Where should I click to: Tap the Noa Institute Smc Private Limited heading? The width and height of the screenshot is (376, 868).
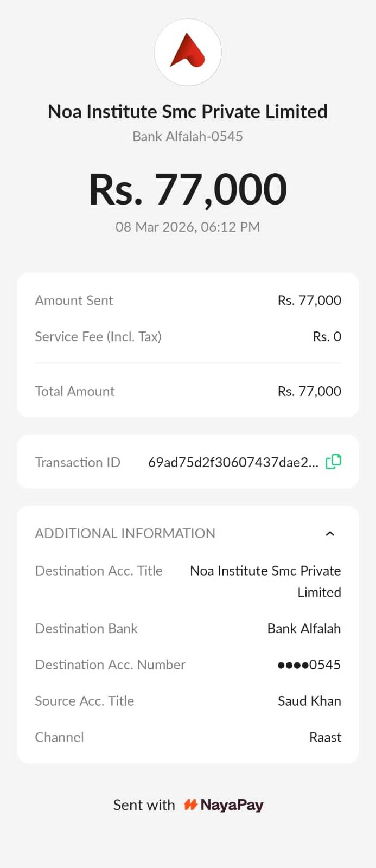pos(188,112)
